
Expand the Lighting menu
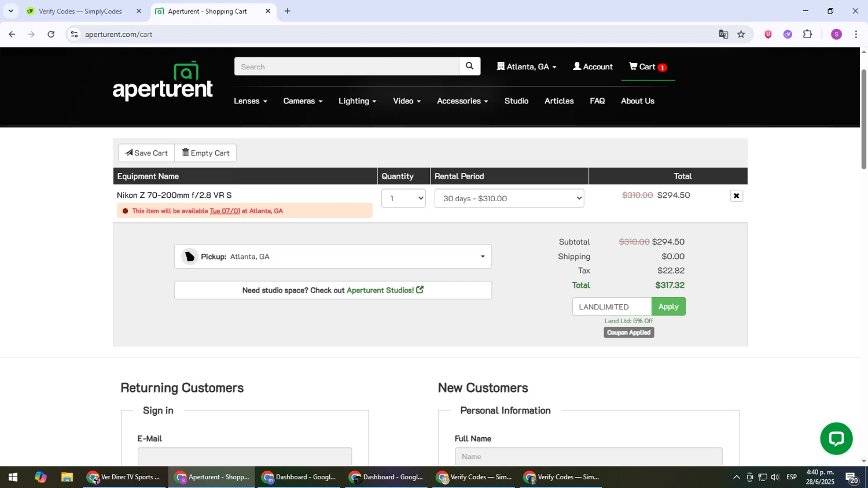pyautogui.click(x=357, y=101)
